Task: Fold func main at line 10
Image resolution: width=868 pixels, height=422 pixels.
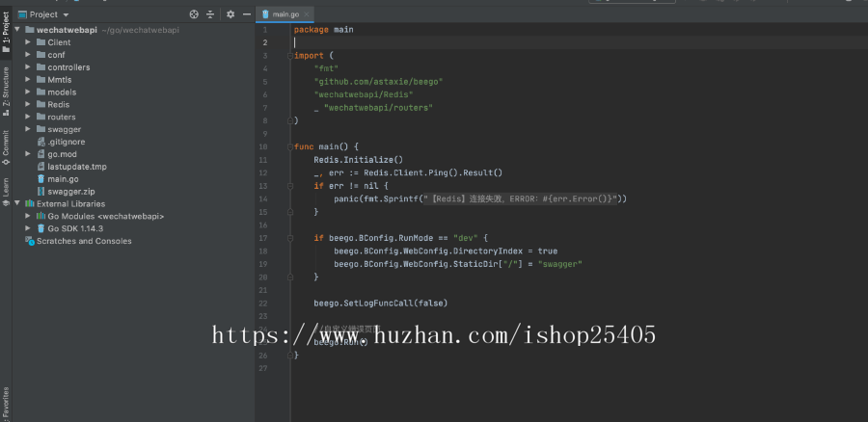Action: point(289,146)
